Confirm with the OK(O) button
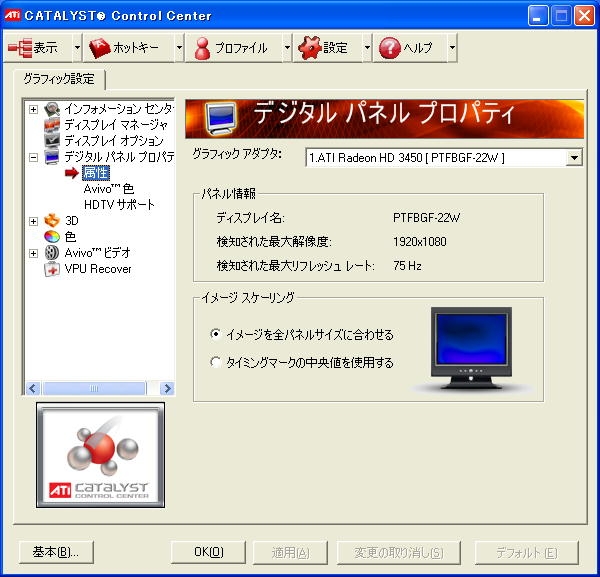This screenshot has height=577, width=600. tap(209, 552)
